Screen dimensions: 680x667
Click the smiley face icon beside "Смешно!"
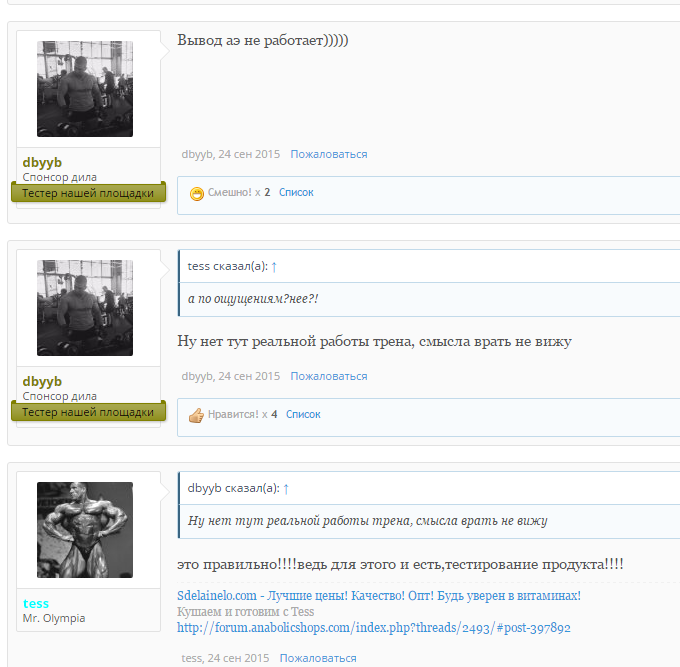[x=197, y=193]
